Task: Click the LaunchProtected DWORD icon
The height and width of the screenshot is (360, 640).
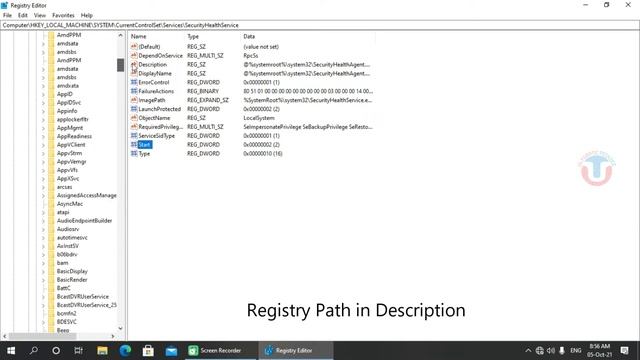Action: [x=134, y=109]
